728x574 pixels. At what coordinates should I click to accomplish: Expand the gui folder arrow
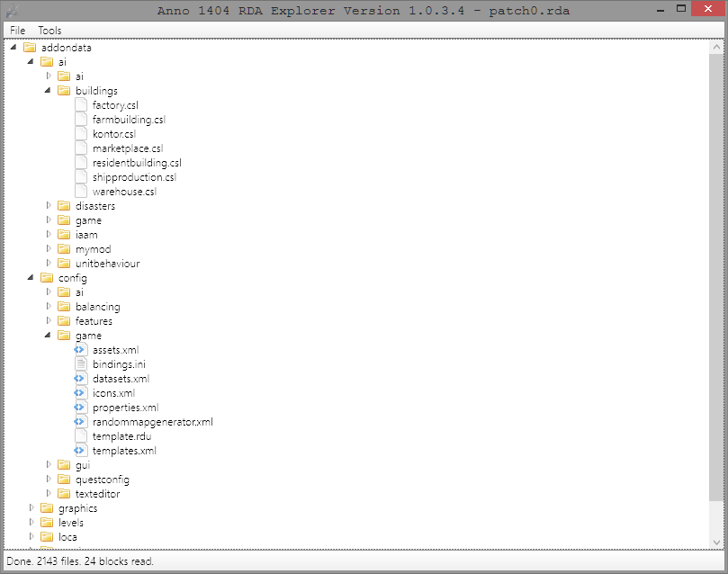[49, 464]
